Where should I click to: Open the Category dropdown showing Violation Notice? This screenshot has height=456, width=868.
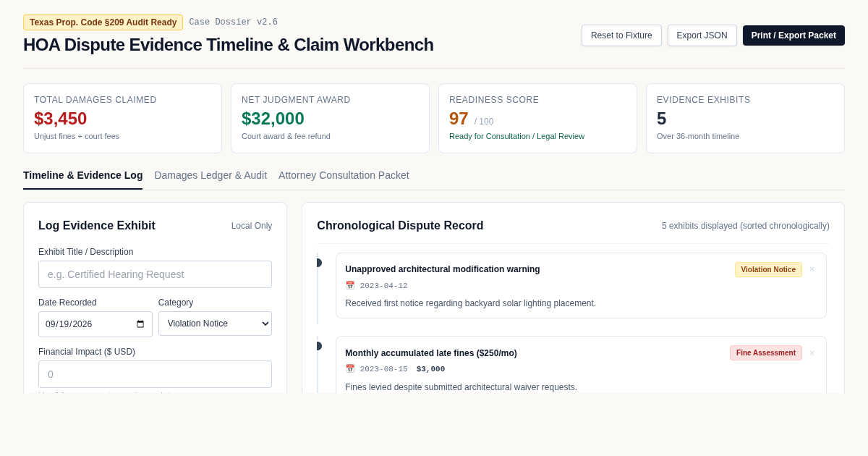215,324
